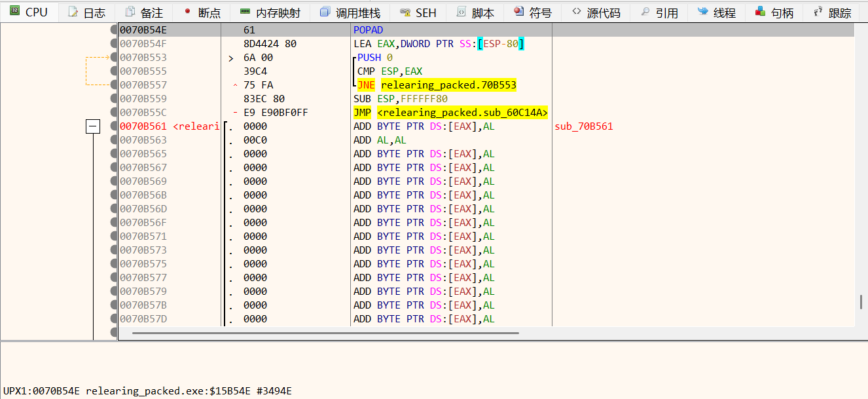Click the threads arrow icon (线程)

pos(702,12)
